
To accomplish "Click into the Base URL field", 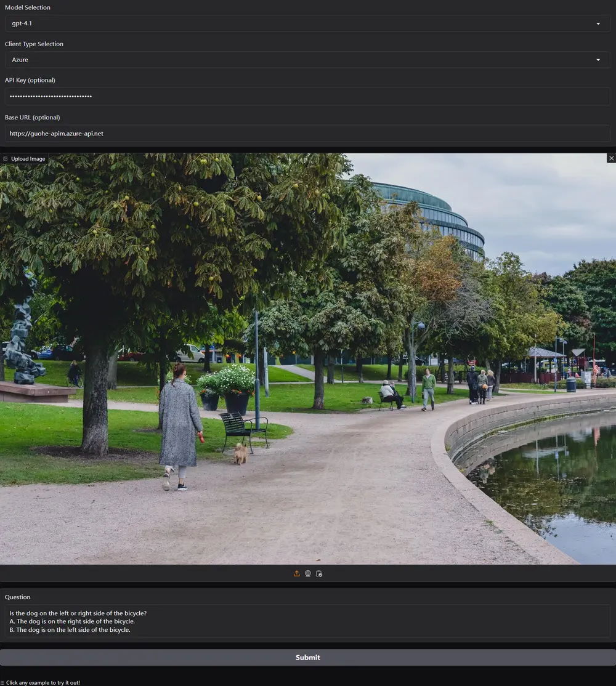I will (x=307, y=133).
